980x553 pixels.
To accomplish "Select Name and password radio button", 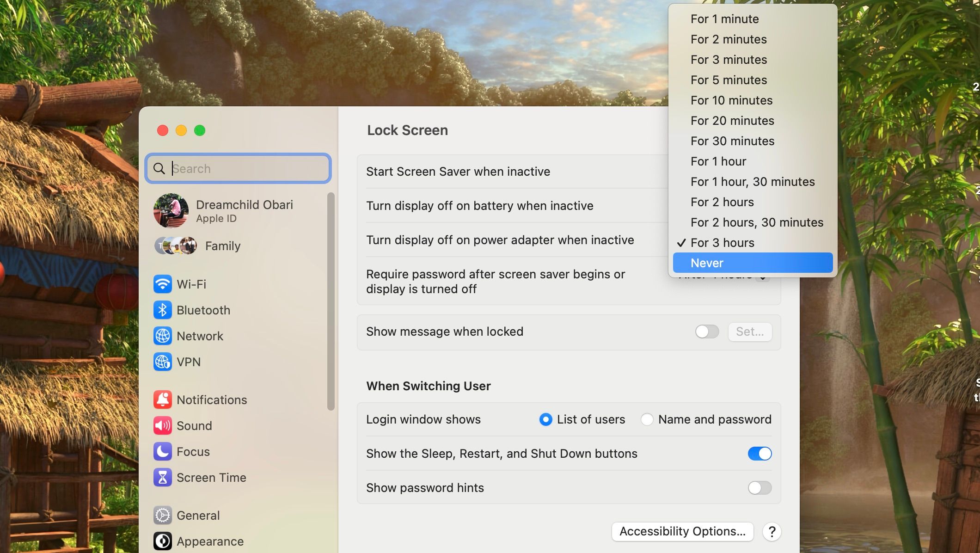I will (647, 419).
